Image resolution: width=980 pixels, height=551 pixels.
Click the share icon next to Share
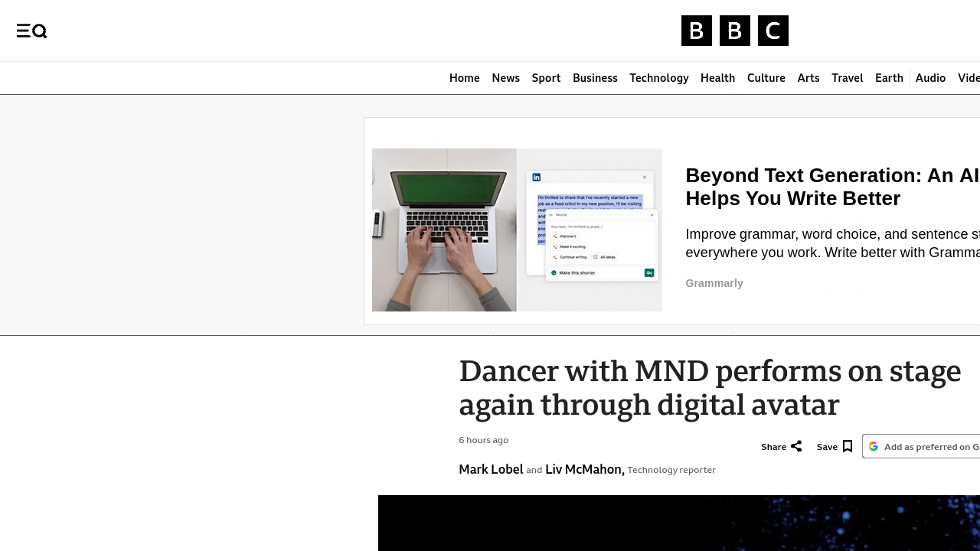point(796,446)
